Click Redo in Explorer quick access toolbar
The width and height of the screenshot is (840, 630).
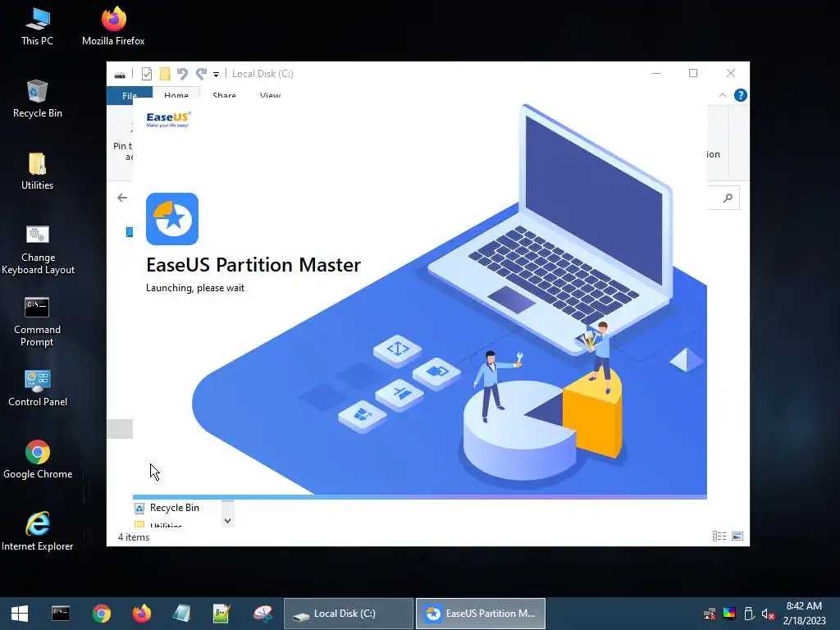[x=201, y=74]
